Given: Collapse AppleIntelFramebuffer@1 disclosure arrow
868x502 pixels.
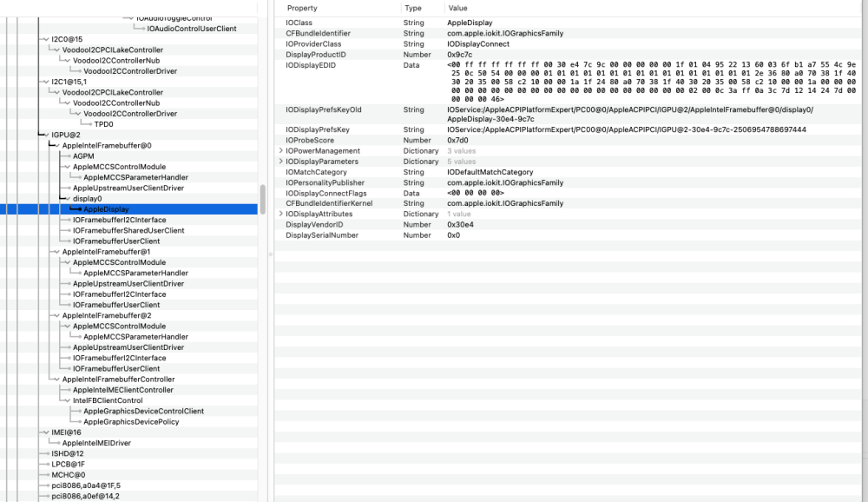Looking at the screenshot, I should [56, 252].
